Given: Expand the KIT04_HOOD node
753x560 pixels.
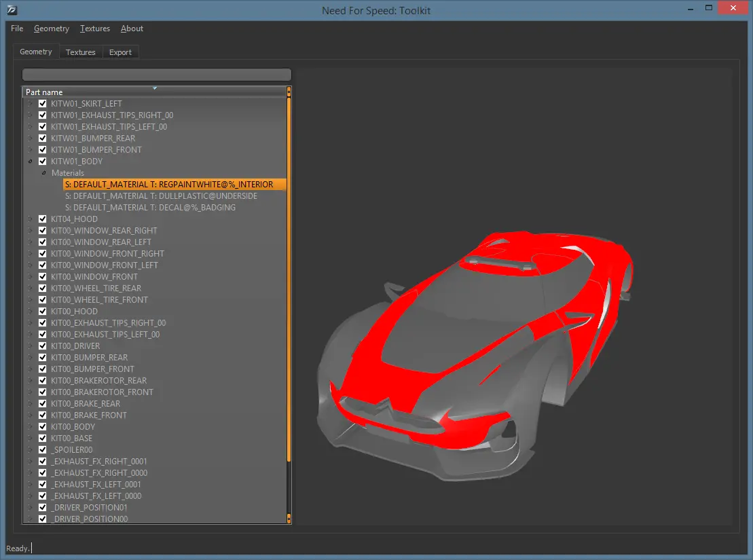Looking at the screenshot, I should [x=31, y=219].
